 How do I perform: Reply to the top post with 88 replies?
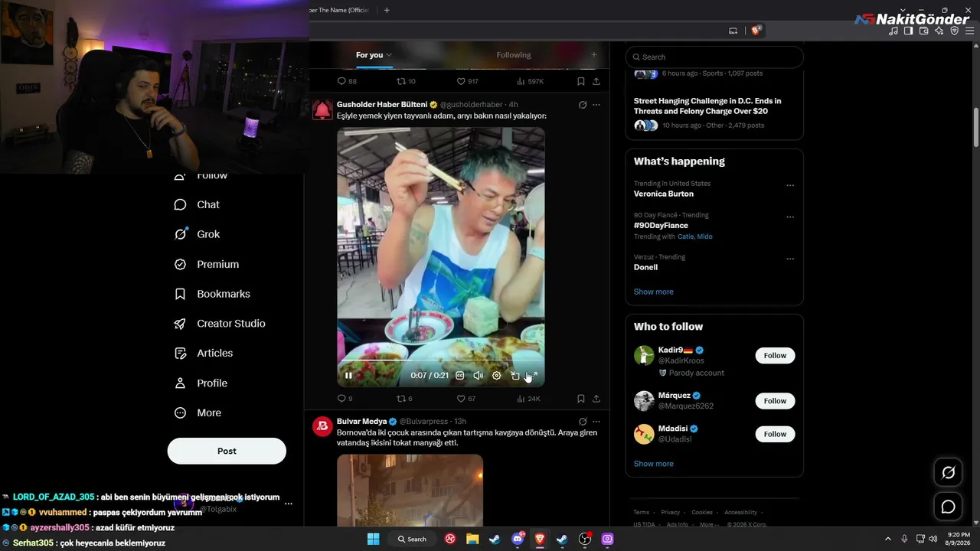pos(341,81)
